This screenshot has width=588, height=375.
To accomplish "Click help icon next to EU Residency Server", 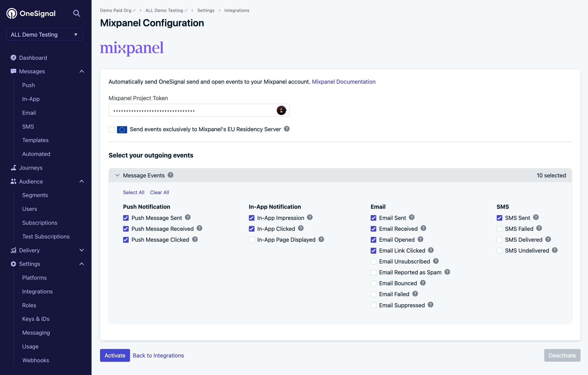I will (287, 129).
